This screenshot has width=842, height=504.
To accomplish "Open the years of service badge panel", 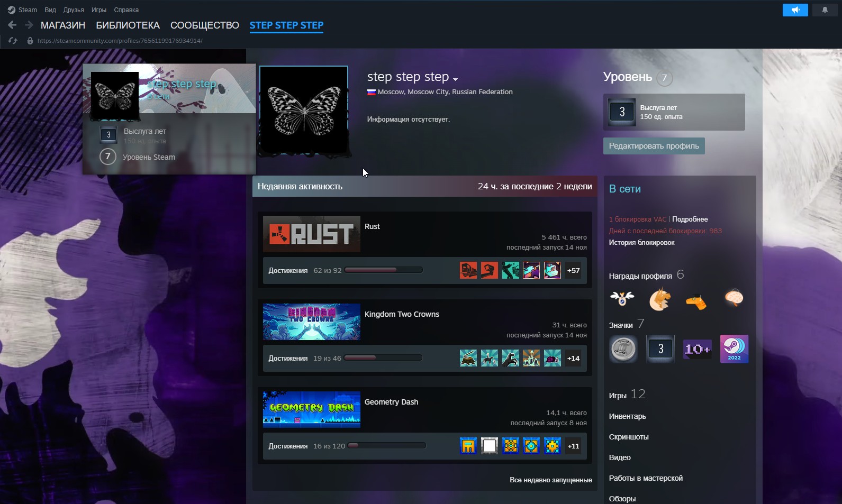I will tap(674, 112).
